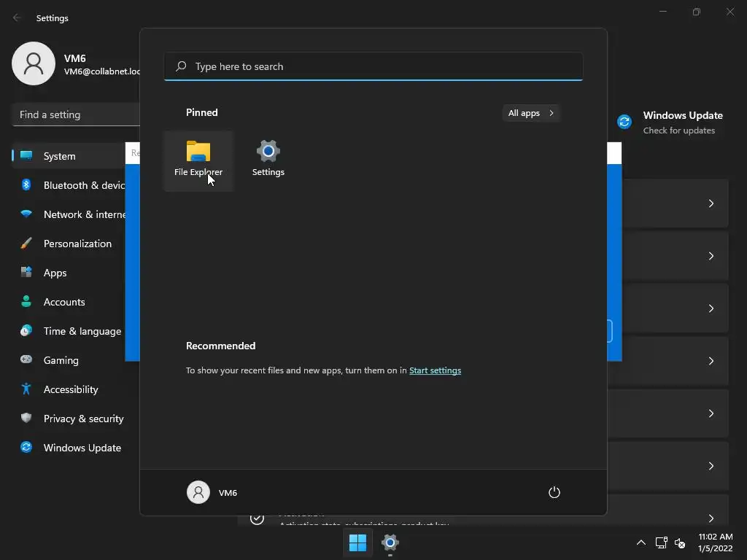Select Accounts in the sidebar
Screen dimensions: 747x560
click(x=69, y=302)
